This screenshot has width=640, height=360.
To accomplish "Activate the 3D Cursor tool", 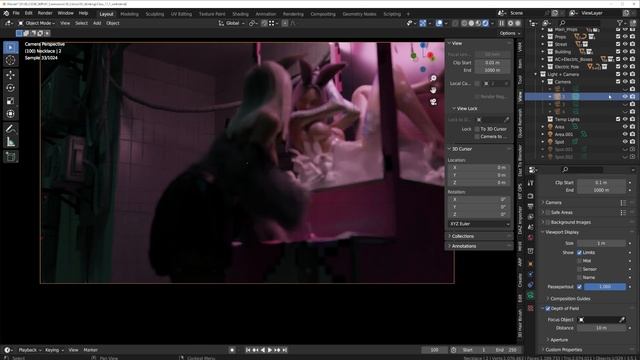I will point(11,60).
